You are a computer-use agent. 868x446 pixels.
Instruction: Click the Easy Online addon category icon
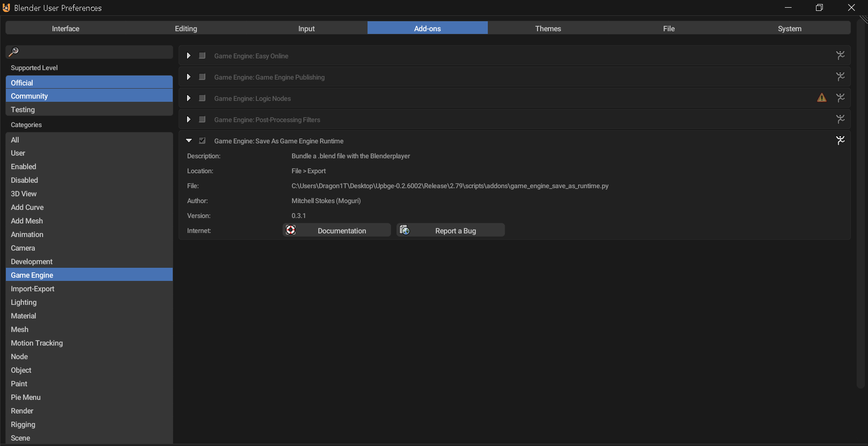[x=840, y=55]
